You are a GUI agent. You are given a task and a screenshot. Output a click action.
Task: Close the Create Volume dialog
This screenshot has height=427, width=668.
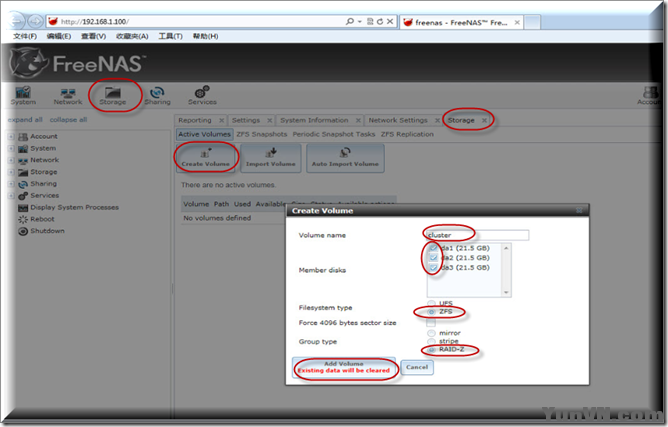pyautogui.click(x=579, y=211)
